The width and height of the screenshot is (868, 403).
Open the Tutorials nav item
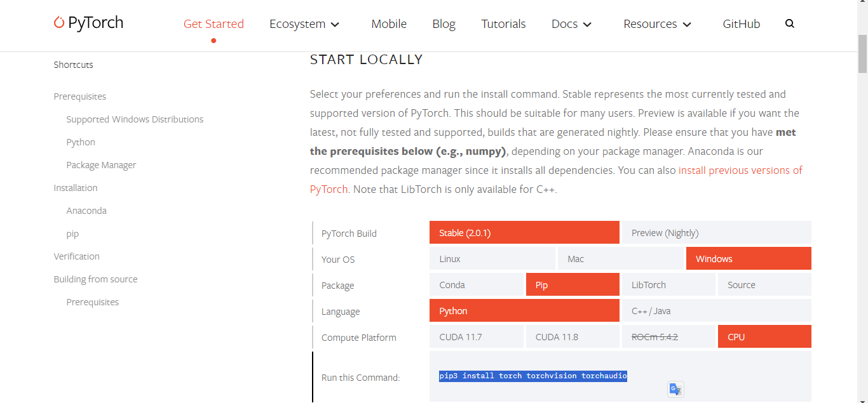coord(503,23)
